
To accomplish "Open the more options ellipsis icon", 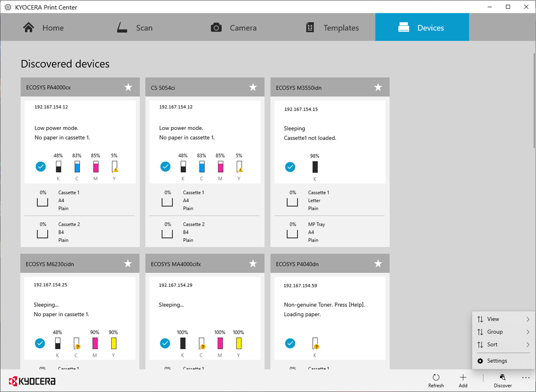I will (526, 377).
